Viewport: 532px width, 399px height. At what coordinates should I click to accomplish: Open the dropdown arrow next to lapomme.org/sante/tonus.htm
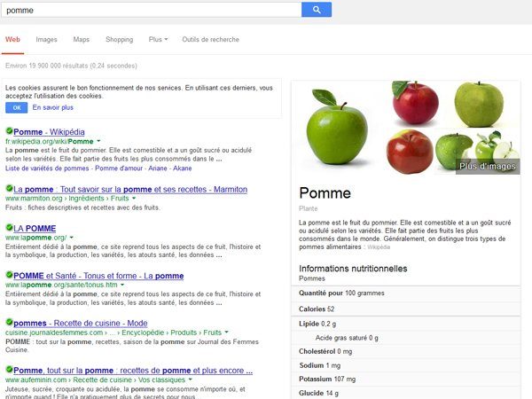[x=122, y=285]
